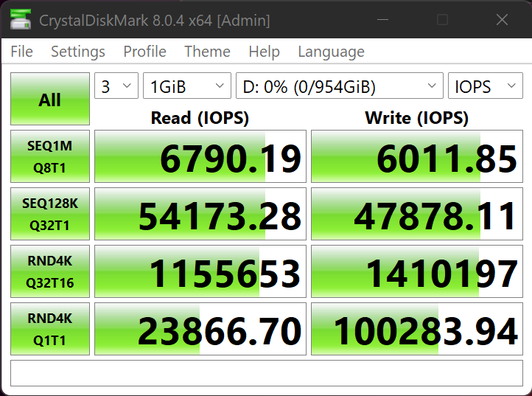Open the Help menu
The width and height of the screenshot is (532, 396).
[x=264, y=52]
